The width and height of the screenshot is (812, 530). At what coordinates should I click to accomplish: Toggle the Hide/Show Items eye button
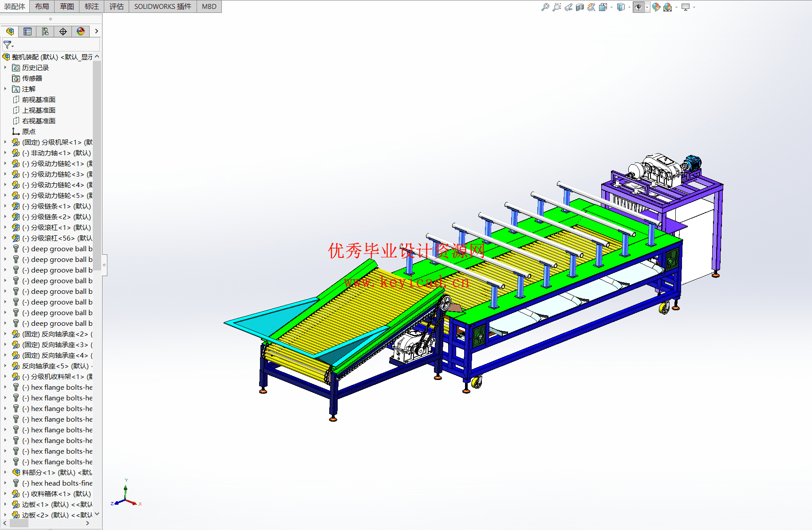coord(638,7)
